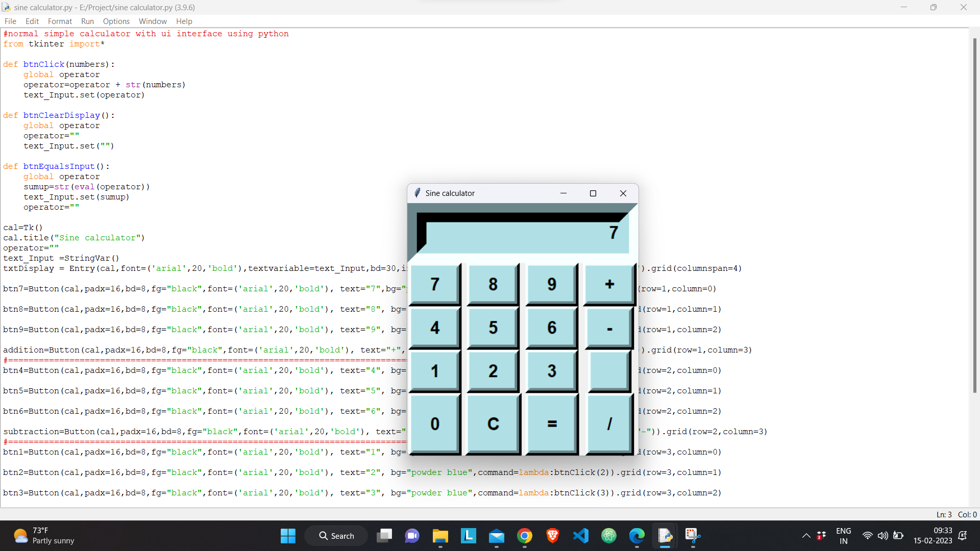Expand hidden icons in the system tray
Image resolution: width=980 pixels, height=551 pixels.
point(806,536)
